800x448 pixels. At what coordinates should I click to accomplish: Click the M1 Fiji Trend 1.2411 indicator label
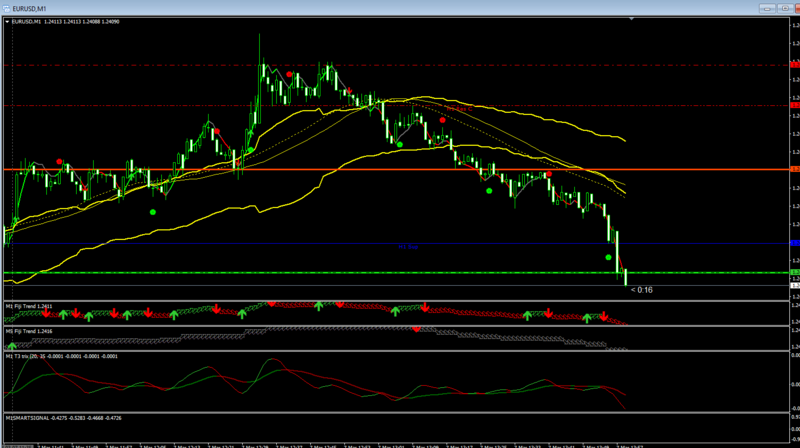coord(29,306)
